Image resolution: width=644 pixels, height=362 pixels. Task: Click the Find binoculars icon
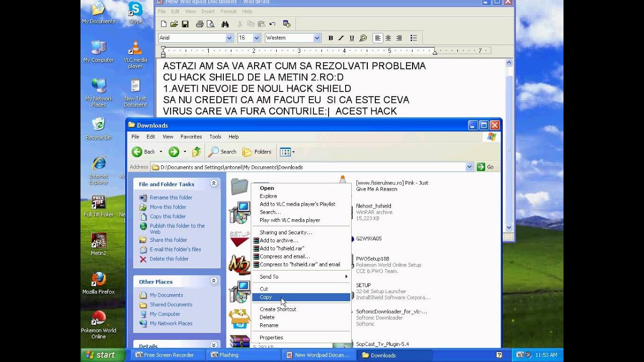coord(225,24)
